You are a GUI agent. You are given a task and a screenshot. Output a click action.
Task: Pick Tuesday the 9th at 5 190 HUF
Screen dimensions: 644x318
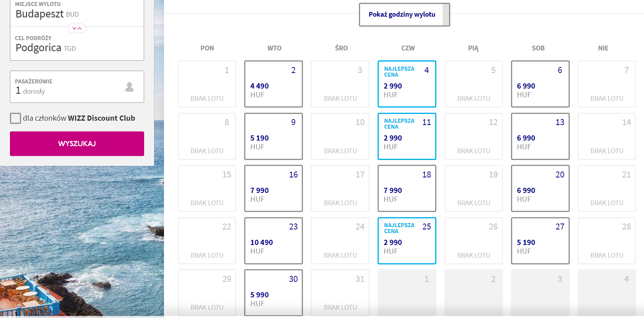[x=274, y=137]
